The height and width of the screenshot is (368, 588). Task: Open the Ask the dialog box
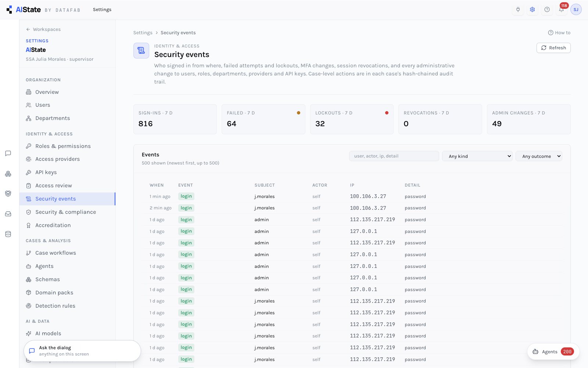click(82, 351)
